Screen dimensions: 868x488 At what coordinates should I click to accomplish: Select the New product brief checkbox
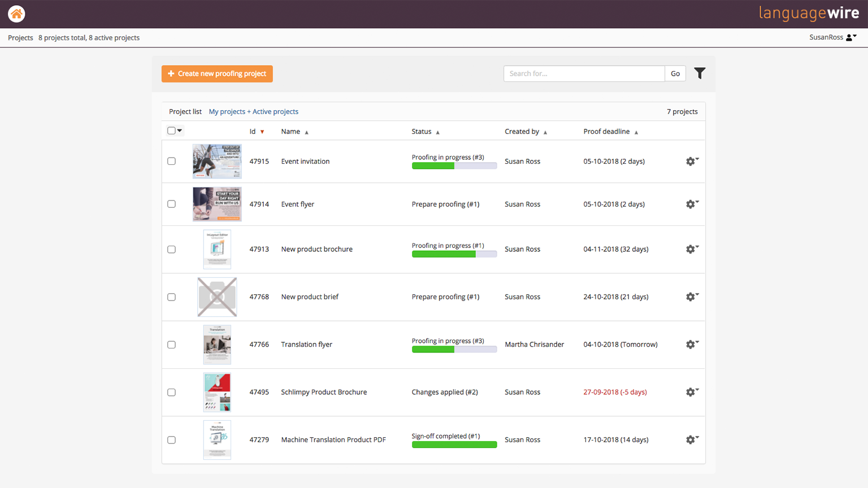pyautogui.click(x=172, y=297)
